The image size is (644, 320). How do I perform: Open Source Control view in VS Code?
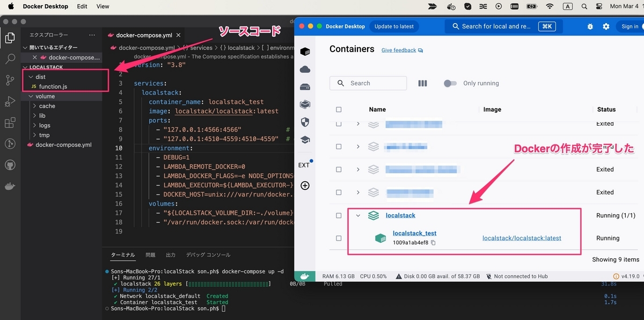pyautogui.click(x=10, y=81)
